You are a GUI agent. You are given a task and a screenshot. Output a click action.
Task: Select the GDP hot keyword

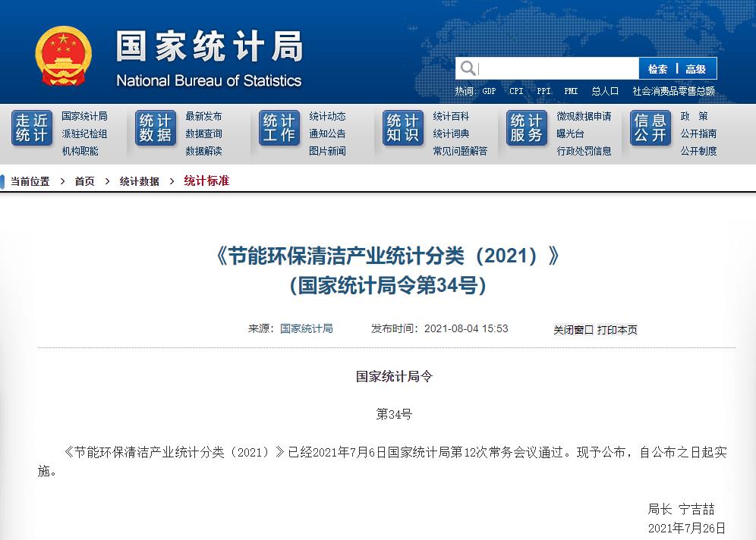point(489,91)
